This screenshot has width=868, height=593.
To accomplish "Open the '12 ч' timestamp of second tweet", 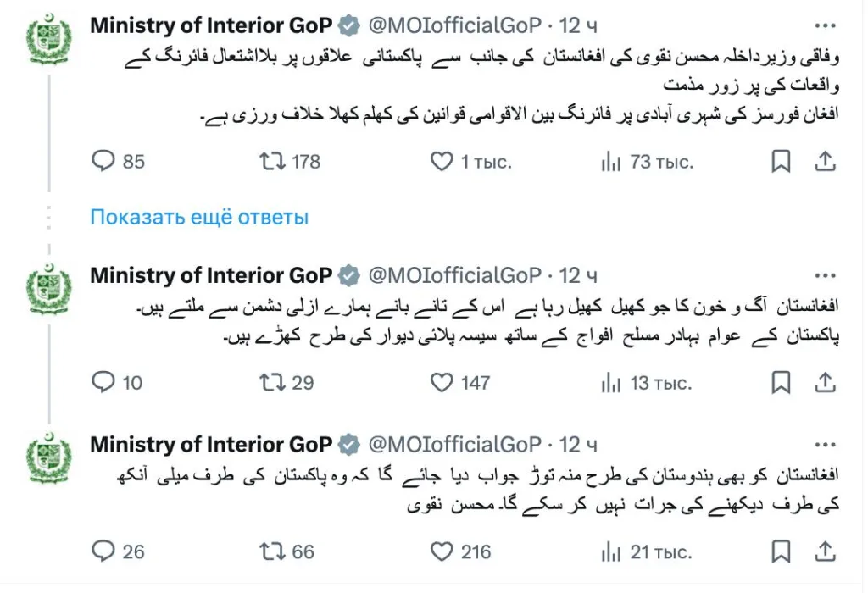I will tap(579, 275).
